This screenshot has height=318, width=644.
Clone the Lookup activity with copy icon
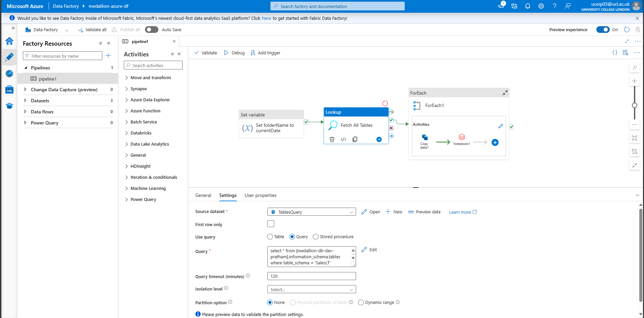click(x=355, y=139)
